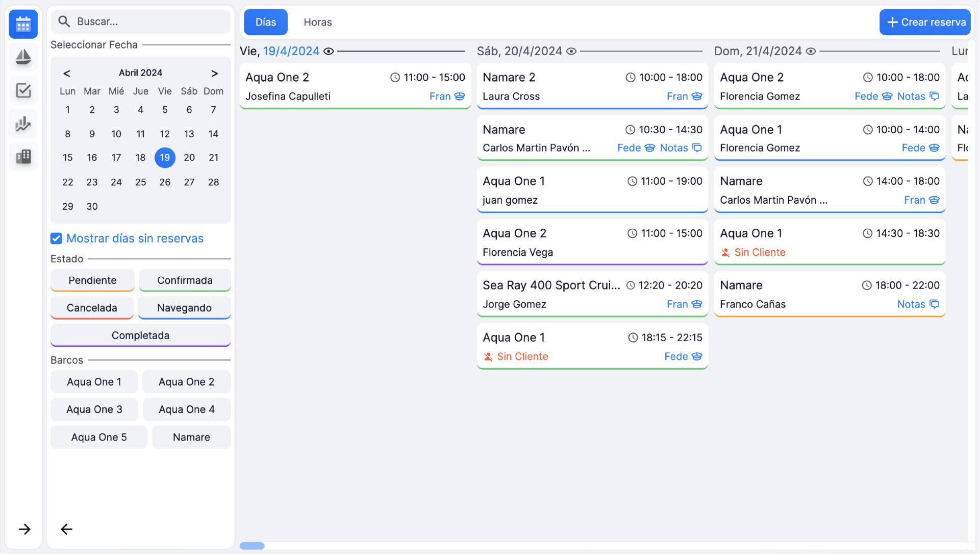This screenshot has width=980, height=554.
Task: Toggle the Mostrar días sin reservas checkbox
Action: pyautogui.click(x=56, y=238)
